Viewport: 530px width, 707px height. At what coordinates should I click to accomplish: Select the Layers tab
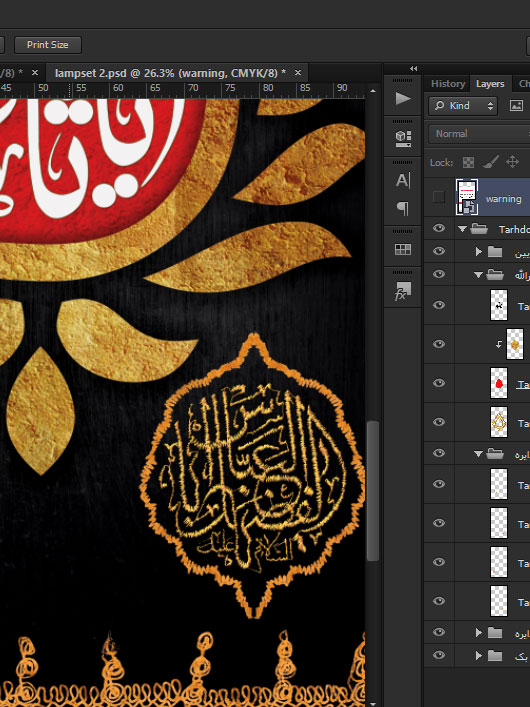490,84
